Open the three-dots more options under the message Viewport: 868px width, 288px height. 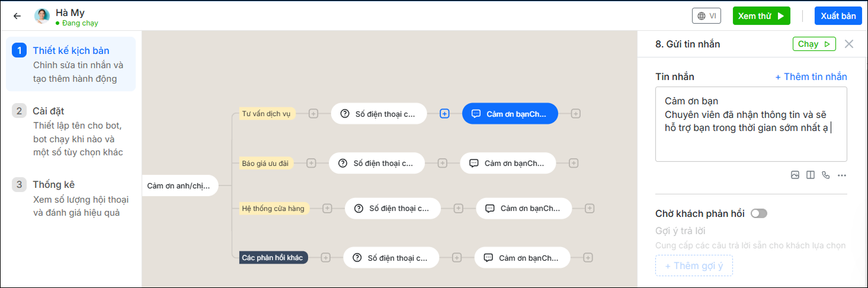click(x=842, y=175)
